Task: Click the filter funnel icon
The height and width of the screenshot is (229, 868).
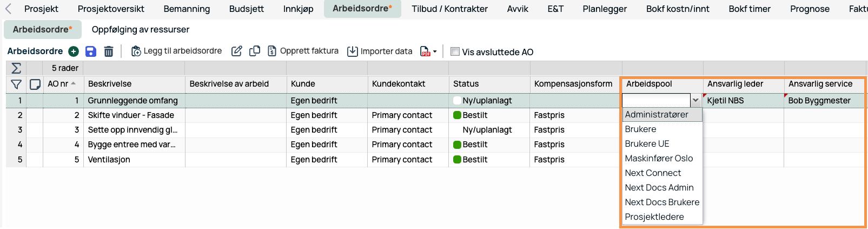Action: pos(16,84)
